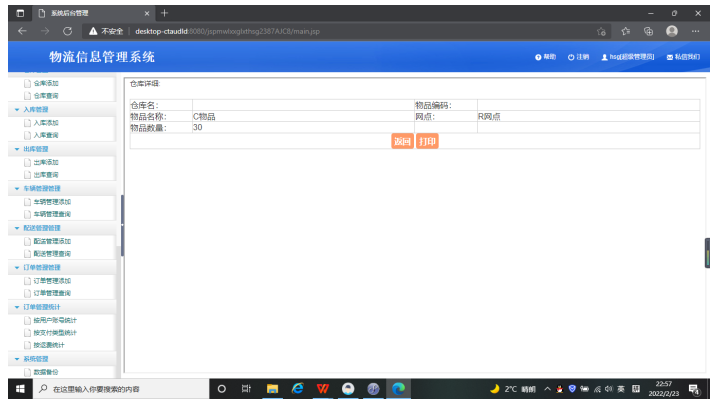The image size is (721, 407).
Task: Open Windows Start menu
Action: 20,389
